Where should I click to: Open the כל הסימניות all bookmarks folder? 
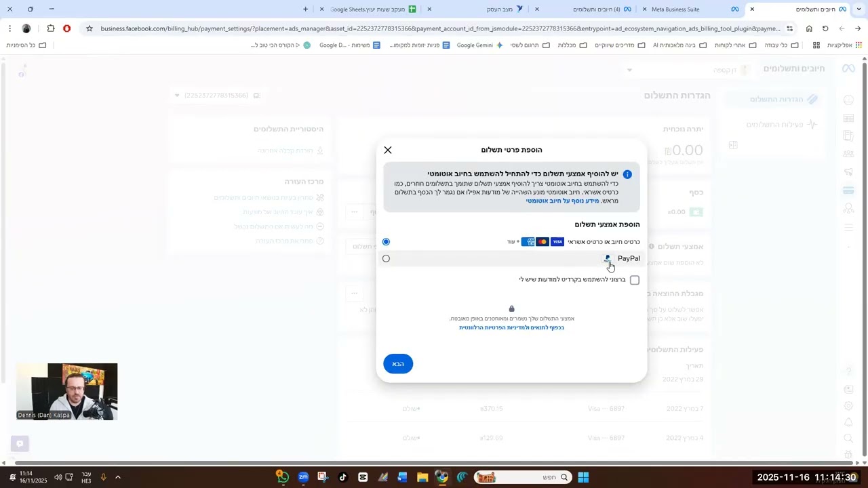pos(26,45)
